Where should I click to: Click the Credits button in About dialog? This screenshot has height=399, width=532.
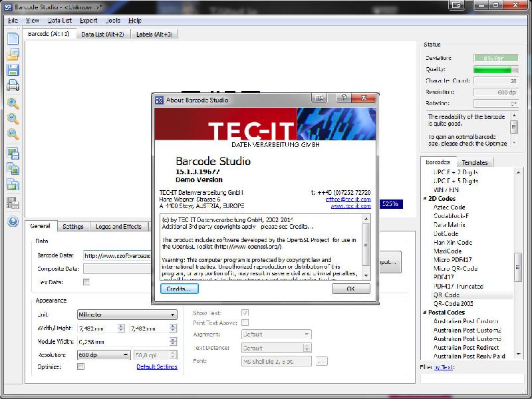(x=180, y=289)
